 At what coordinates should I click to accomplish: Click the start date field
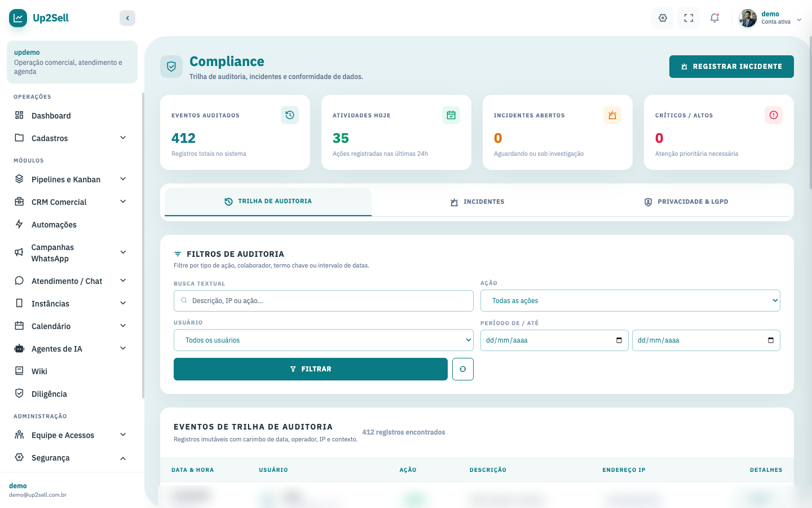coord(554,340)
